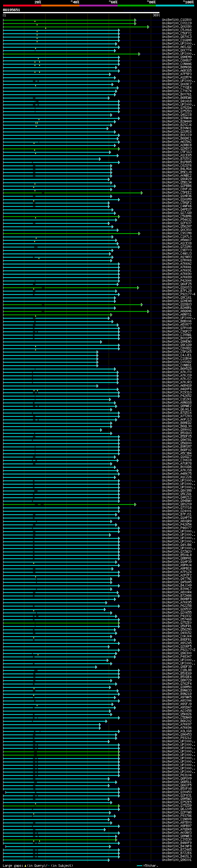
Task: Click the UniRef100_Q7RW04 entry
Action: point(177,118)
